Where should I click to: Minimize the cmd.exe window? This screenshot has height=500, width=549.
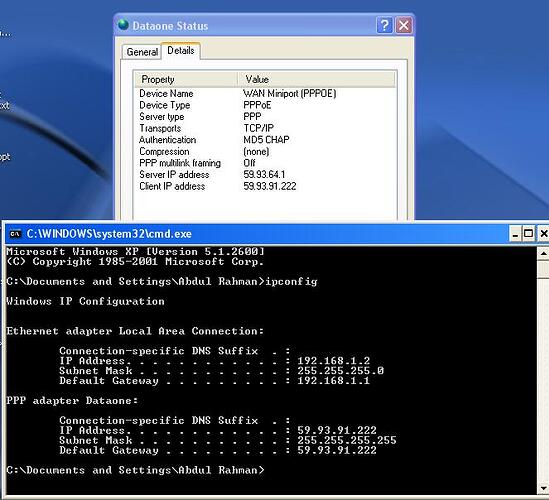(x=515, y=234)
